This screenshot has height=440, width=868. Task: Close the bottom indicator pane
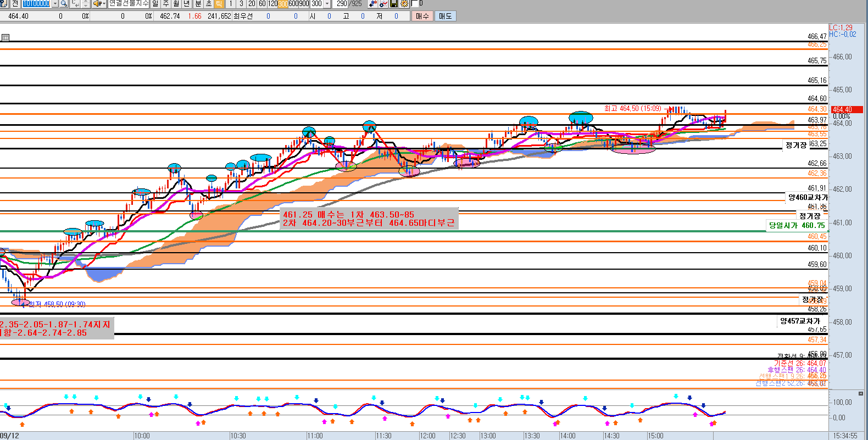tap(860, 393)
